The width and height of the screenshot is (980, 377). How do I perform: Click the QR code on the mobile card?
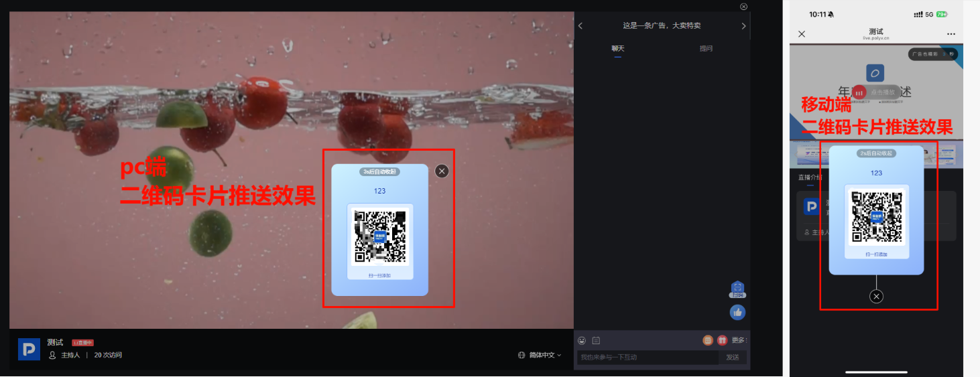(x=877, y=218)
